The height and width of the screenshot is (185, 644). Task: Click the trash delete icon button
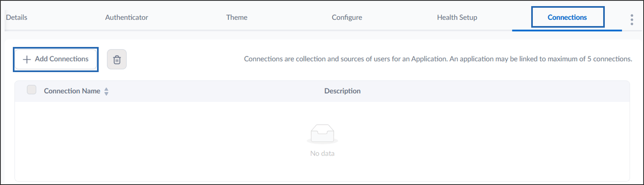[x=117, y=59]
